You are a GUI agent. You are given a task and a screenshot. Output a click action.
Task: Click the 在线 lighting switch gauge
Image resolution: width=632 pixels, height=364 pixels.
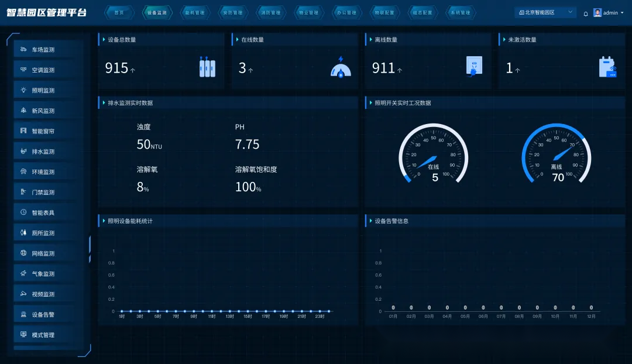tap(434, 154)
